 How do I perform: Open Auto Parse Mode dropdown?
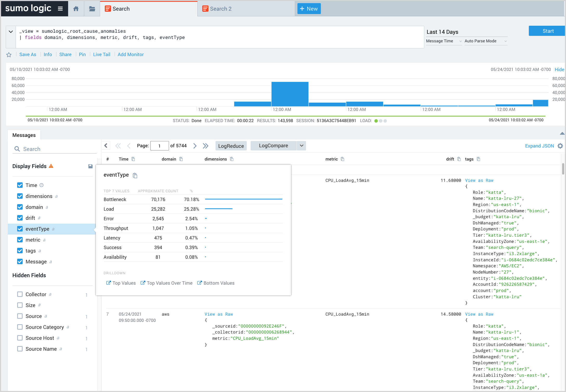click(486, 41)
